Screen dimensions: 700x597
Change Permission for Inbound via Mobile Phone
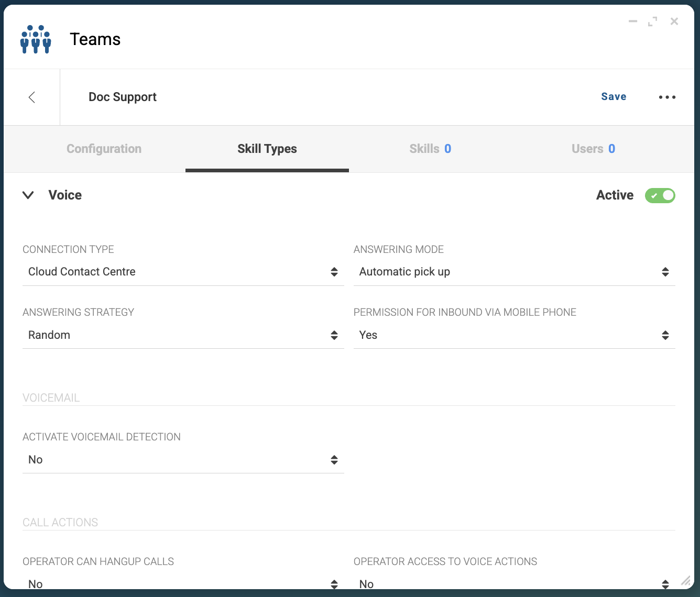pyautogui.click(x=514, y=335)
